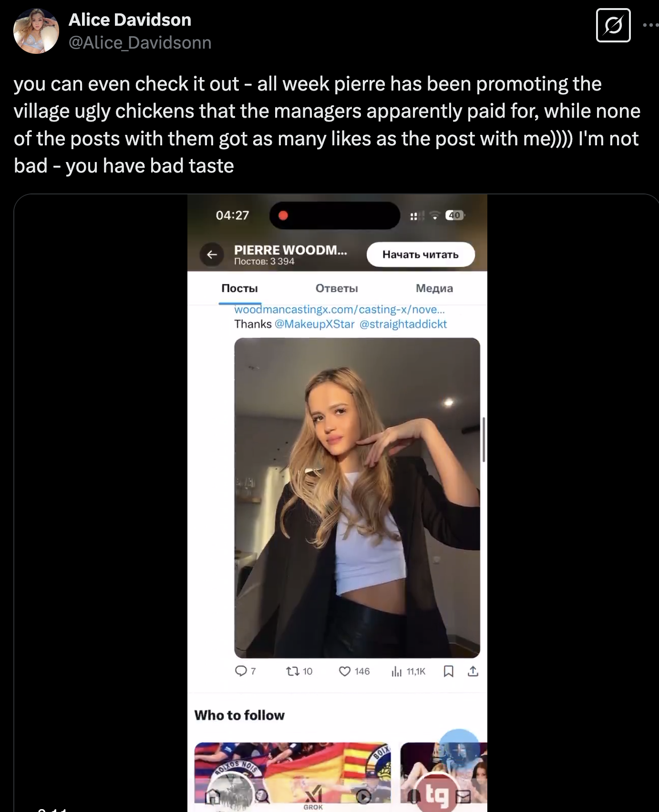Click the @MakeupXStar mention
This screenshot has width=659, height=812.
tap(315, 324)
